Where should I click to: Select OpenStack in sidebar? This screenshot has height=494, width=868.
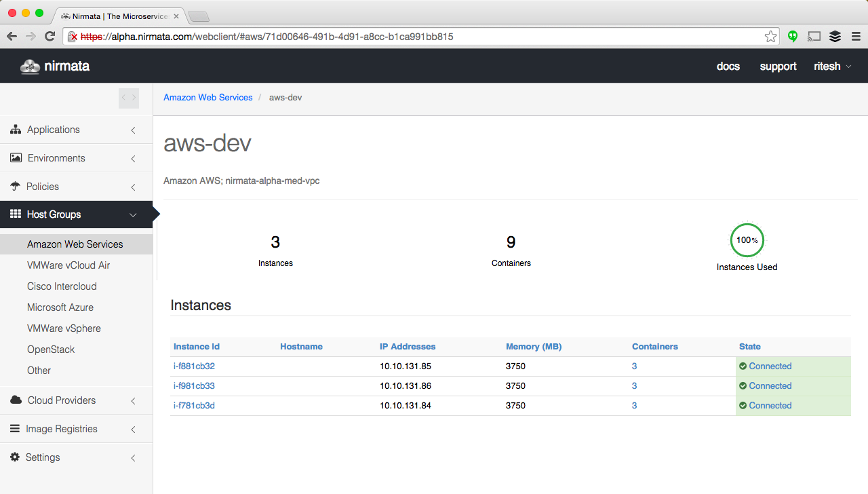click(51, 349)
